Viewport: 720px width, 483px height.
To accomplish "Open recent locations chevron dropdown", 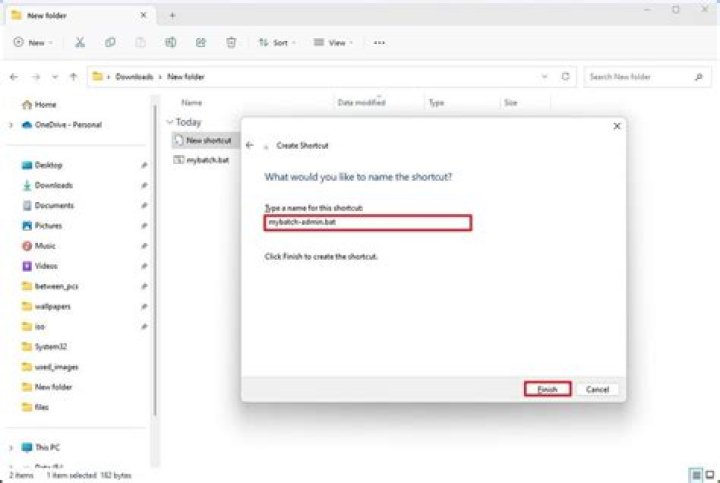I will [55, 77].
